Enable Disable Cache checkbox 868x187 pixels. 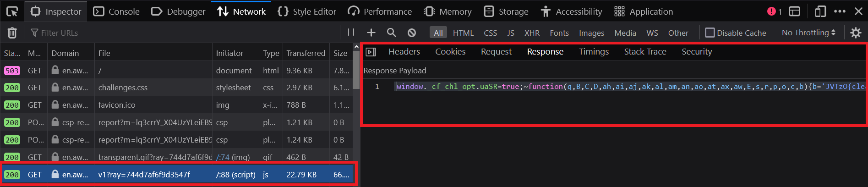736,33
